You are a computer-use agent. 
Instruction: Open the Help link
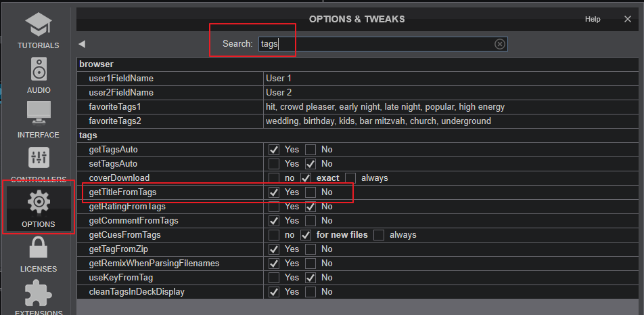click(x=593, y=20)
